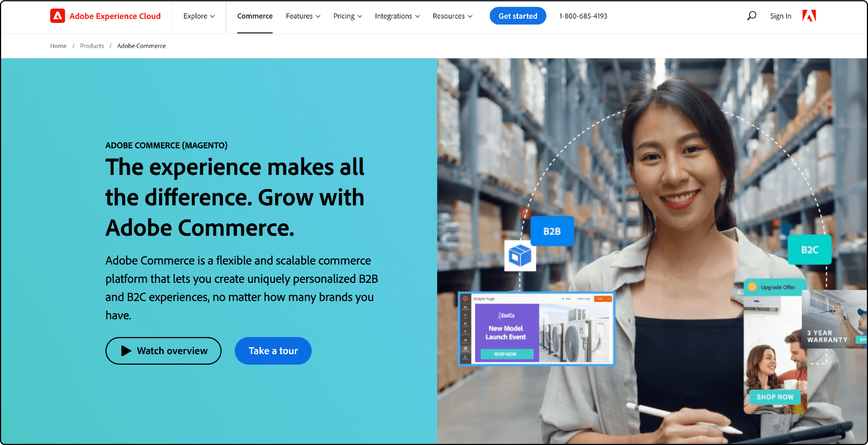Click the Products breadcrumb link
868x445 pixels.
pos(92,46)
